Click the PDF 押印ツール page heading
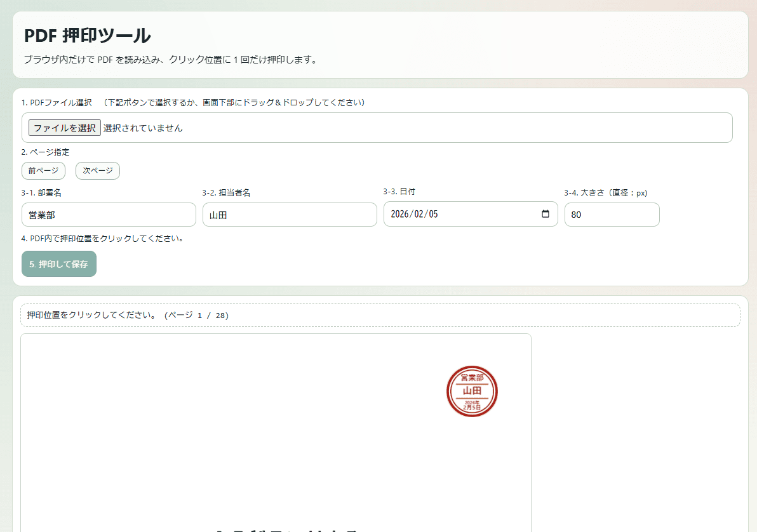757x532 pixels. pyautogui.click(x=88, y=36)
